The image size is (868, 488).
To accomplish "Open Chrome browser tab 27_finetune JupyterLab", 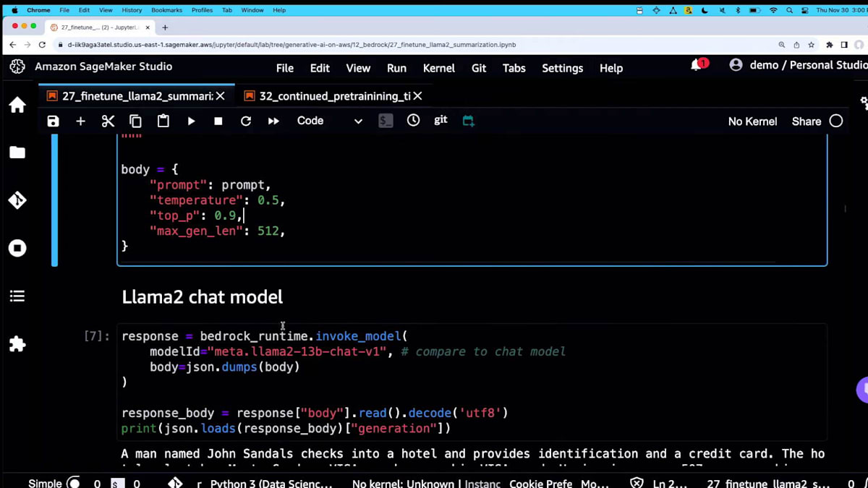I will 98,27.
